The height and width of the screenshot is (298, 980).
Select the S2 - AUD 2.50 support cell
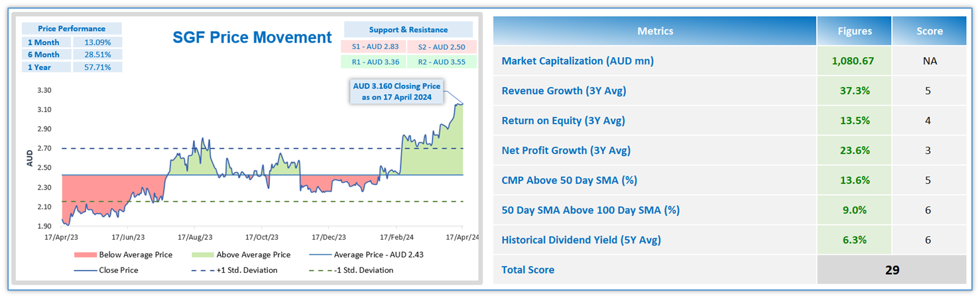point(441,47)
